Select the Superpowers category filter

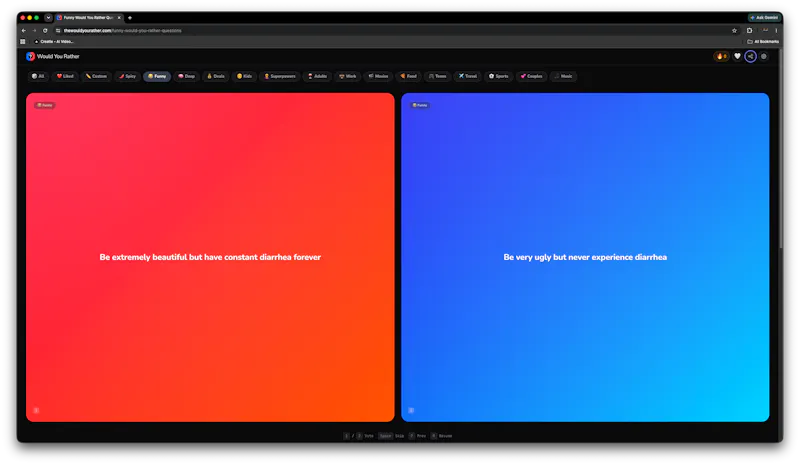point(280,76)
